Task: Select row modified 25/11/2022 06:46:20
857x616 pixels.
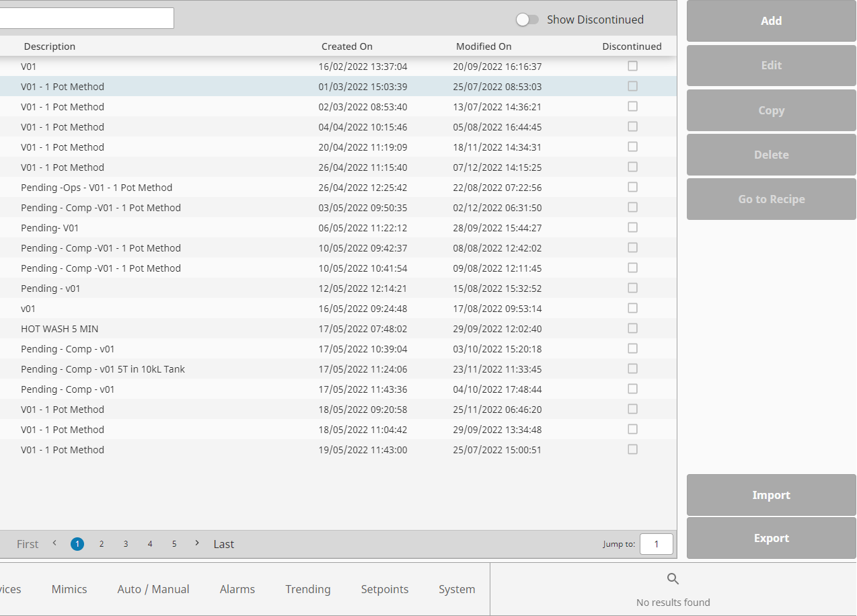Action: click(x=338, y=409)
